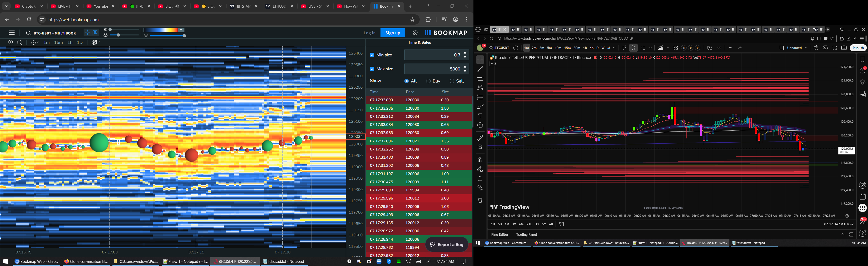Open the heatmap color scheme dropdown
868x266 pixels.
(181, 30)
